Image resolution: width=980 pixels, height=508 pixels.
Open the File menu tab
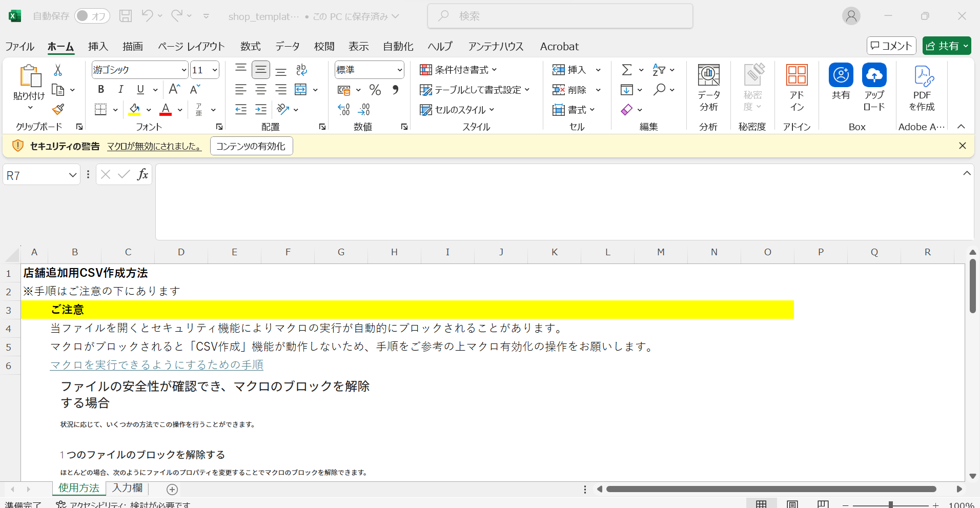pos(19,47)
